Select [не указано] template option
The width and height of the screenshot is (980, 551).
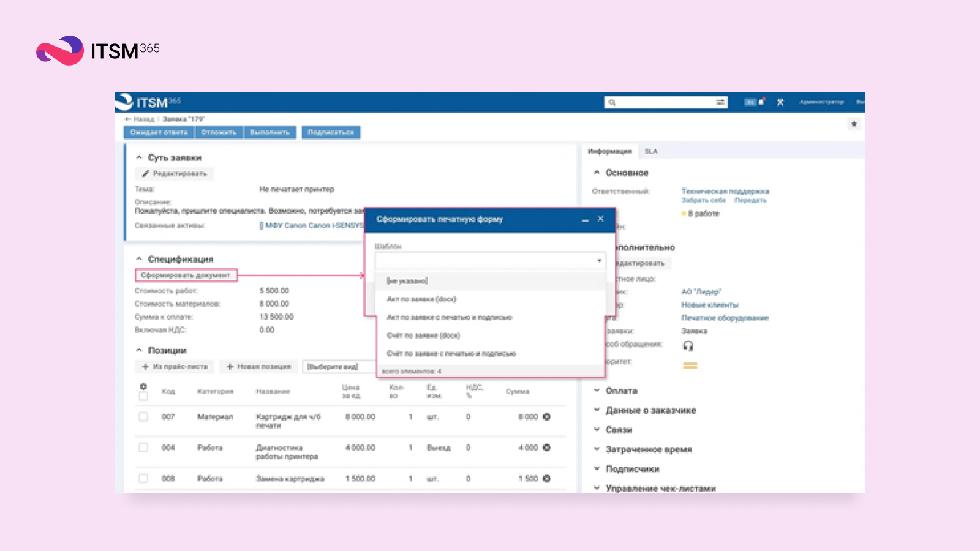(x=490, y=281)
